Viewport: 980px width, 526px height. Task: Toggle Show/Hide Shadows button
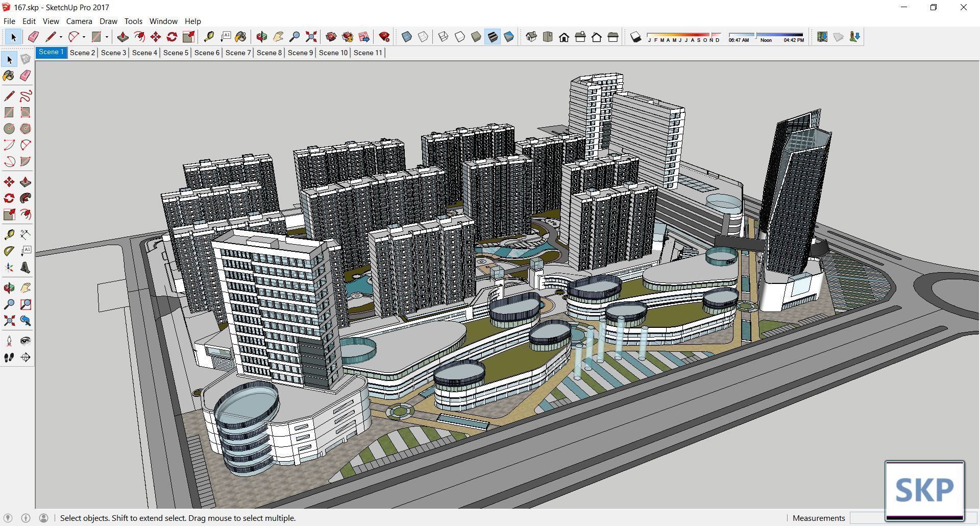point(635,37)
